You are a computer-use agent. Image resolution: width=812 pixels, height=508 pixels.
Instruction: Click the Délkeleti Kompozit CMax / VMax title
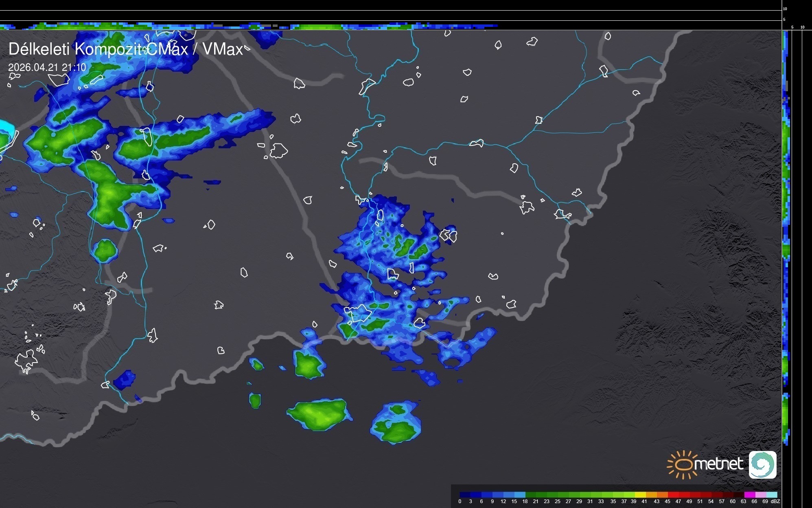[x=125, y=49]
